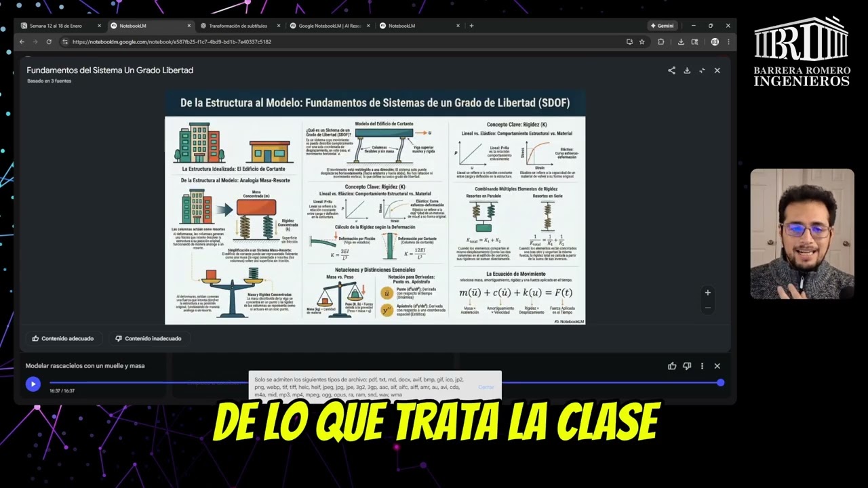This screenshot has width=868, height=488.
Task: Open a new browser tab
Action: [471, 26]
